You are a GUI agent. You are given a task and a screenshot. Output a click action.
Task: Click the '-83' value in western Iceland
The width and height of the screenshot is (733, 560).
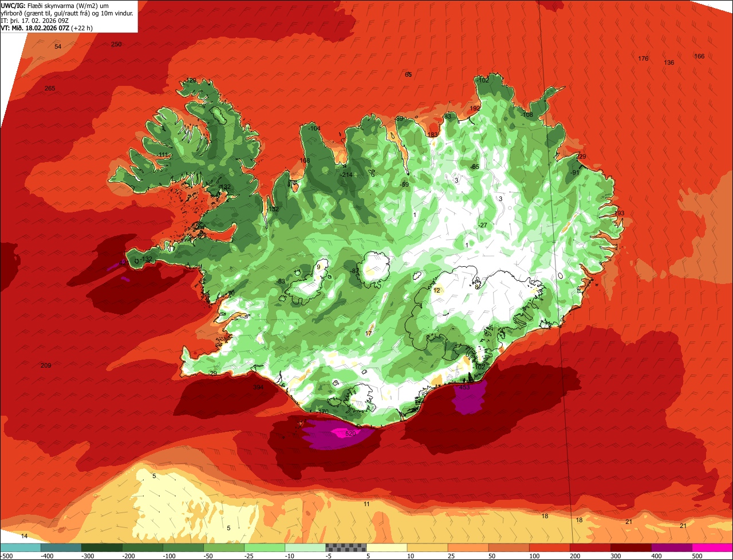[280, 281]
